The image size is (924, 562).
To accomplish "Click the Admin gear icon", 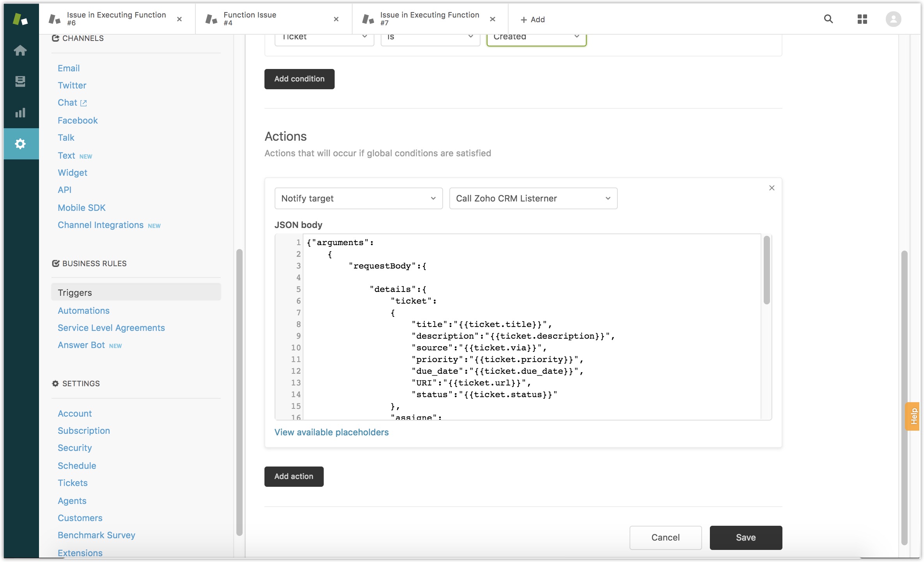I will [x=20, y=144].
